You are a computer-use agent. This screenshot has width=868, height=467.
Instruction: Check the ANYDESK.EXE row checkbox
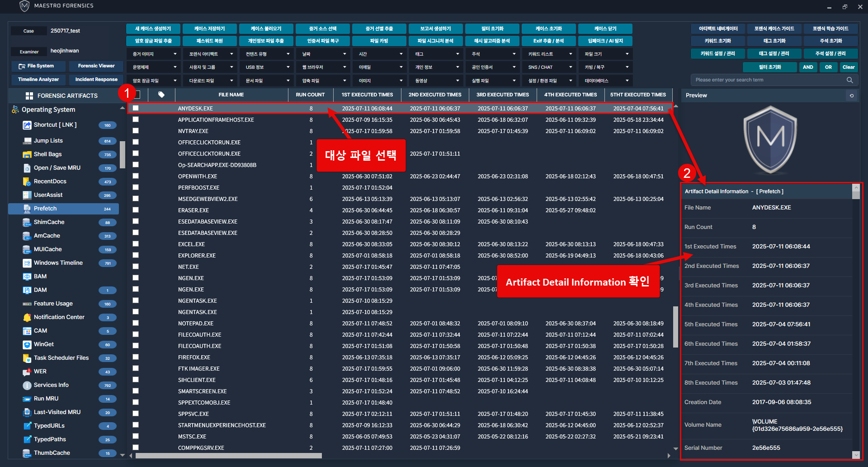pos(136,108)
